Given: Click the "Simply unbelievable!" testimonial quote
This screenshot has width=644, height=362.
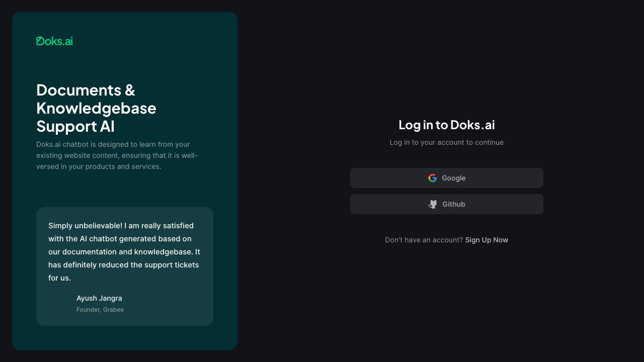Looking at the screenshot, I should [x=124, y=252].
